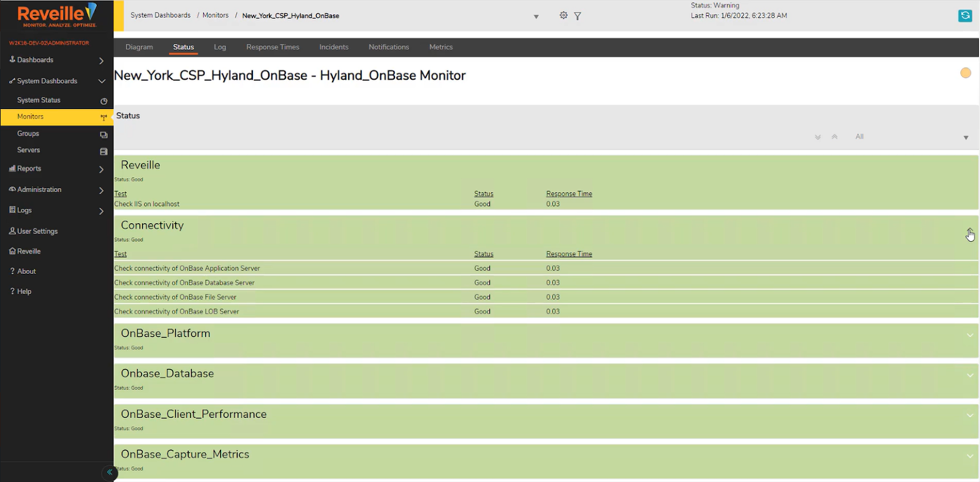
Task: Switch to the Metrics tab
Action: [x=441, y=47]
